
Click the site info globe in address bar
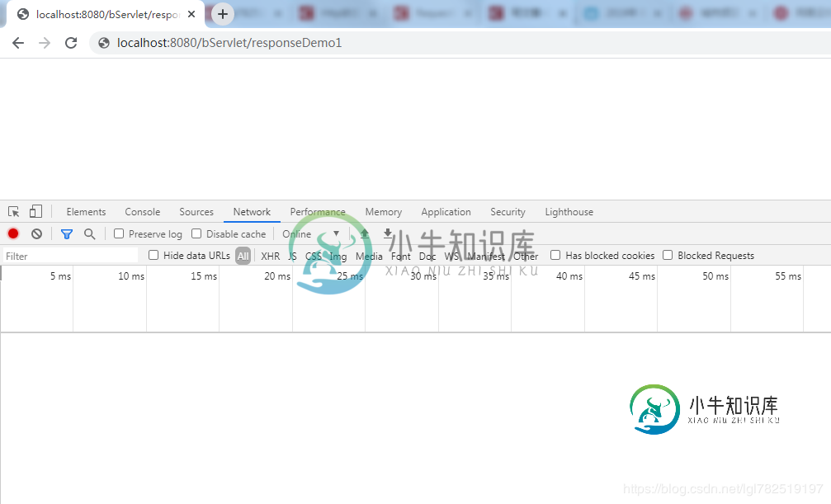point(104,43)
